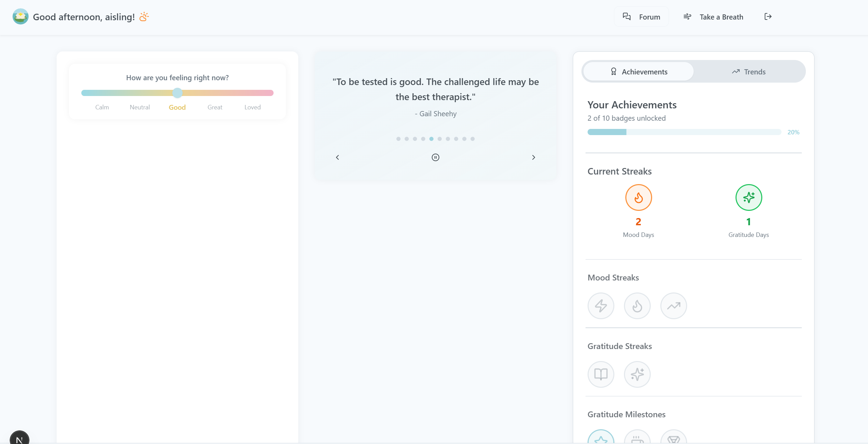Select the Take a Breath feature
Screen dimensions: 868x444
(714, 16)
